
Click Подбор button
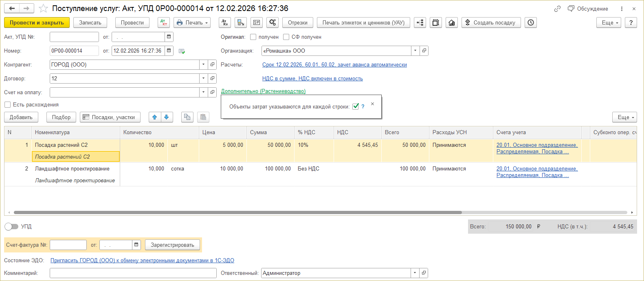[x=61, y=117]
